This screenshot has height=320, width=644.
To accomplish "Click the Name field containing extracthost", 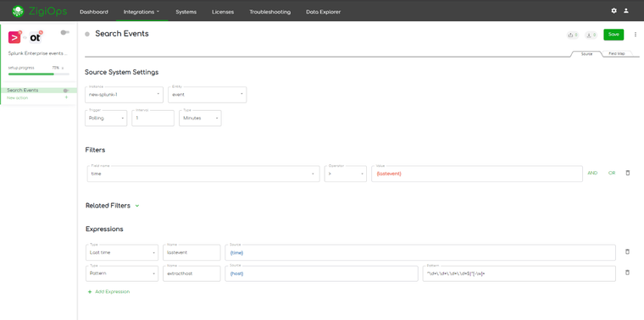I will (x=192, y=273).
